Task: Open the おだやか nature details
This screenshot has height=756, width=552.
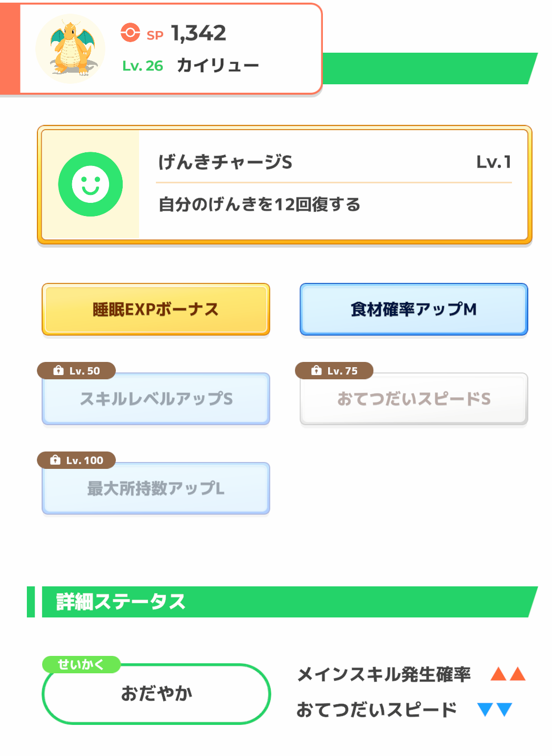Action: click(x=156, y=694)
